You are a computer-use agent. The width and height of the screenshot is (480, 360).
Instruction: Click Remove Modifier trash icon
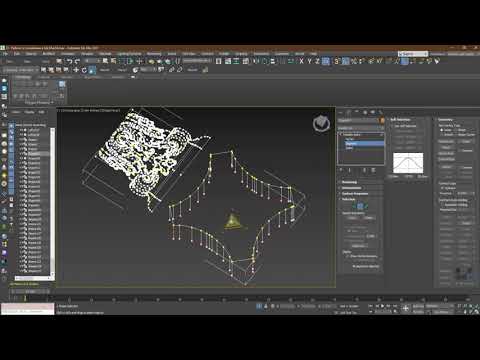365,170
